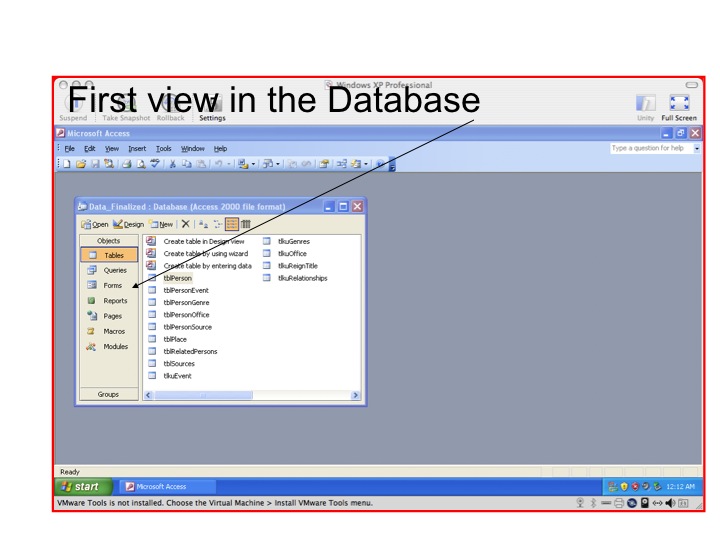The height and width of the screenshot is (540, 720).
Task: Click the File Search toolbar icon
Action: pos(109,164)
